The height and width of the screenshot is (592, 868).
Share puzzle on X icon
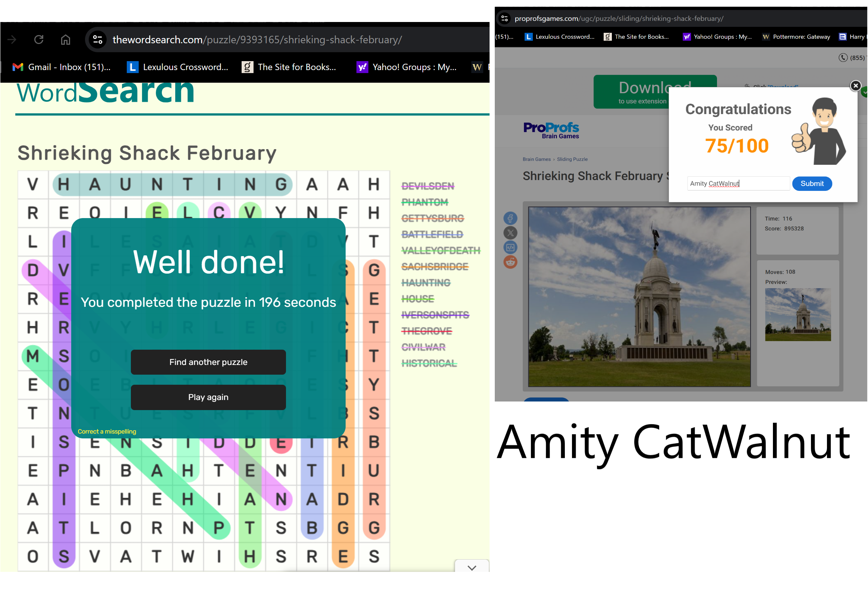point(510,233)
